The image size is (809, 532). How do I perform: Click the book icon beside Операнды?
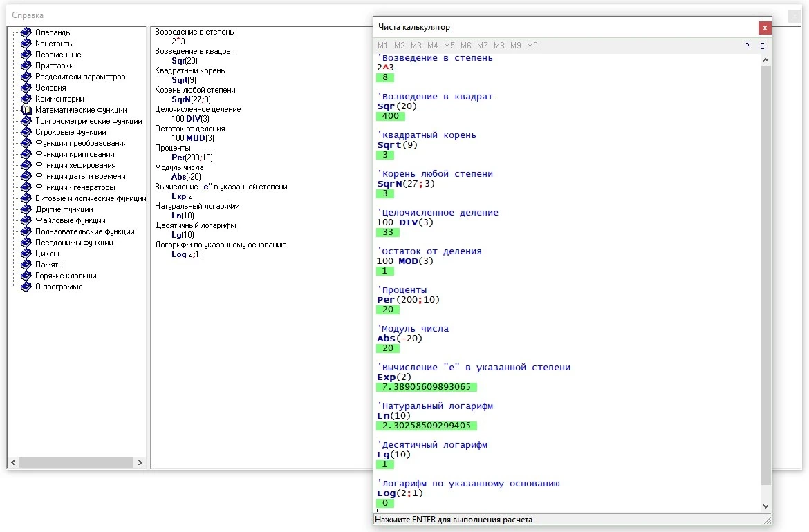click(26, 32)
